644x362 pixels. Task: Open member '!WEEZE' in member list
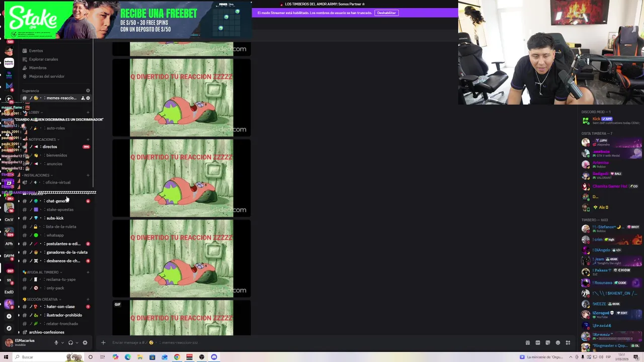611,304
